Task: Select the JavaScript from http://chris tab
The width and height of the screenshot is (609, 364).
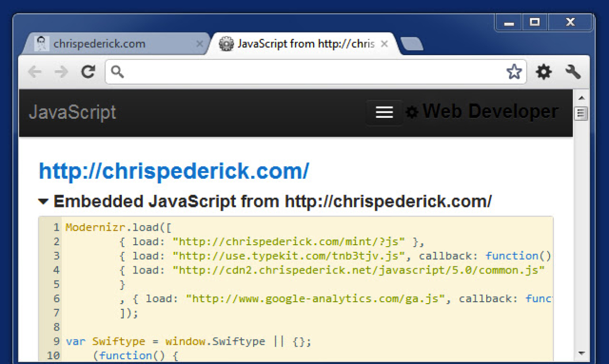Action: (x=304, y=44)
